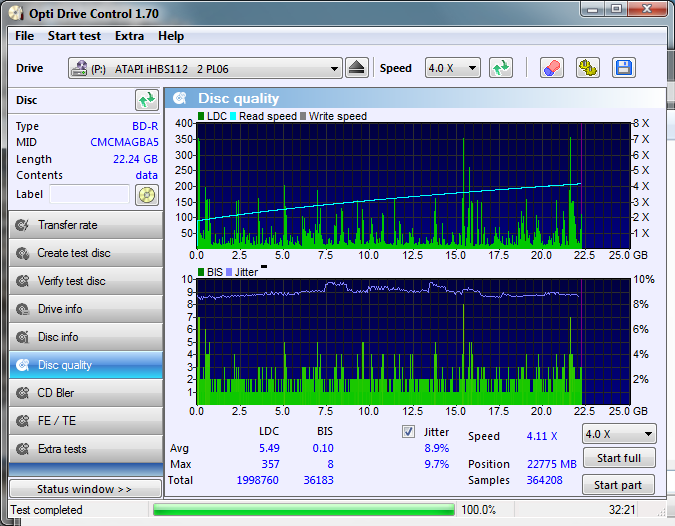The image size is (675, 526).
Task: Click the LDC Total value 1998760
Action: pyautogui.click(x=257, y=480)
